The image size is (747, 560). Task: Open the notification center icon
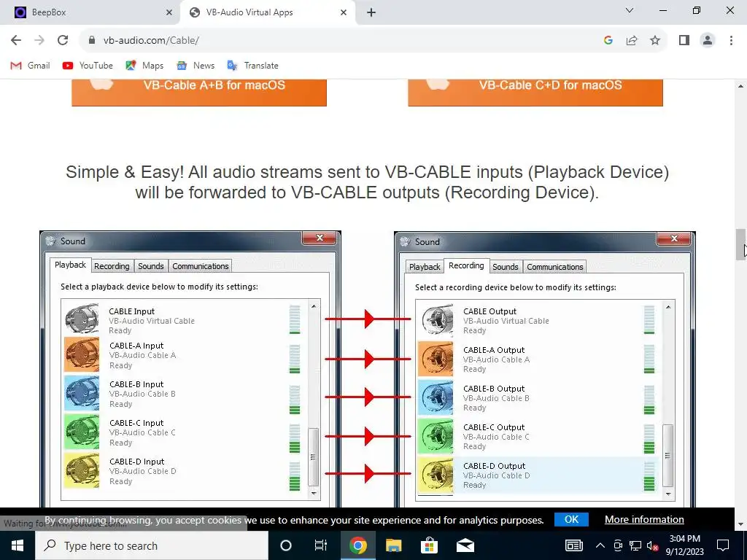pos(723,545)
